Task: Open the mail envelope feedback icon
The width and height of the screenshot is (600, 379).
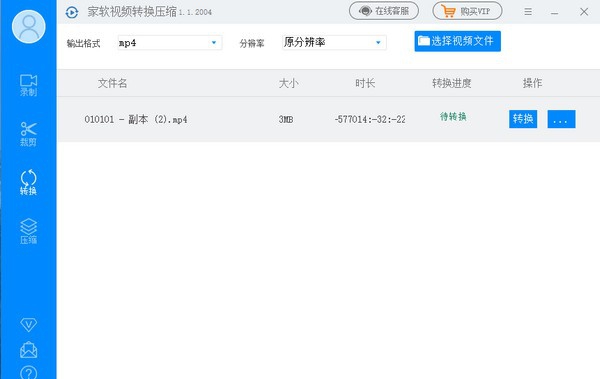Action: [28, 350]
